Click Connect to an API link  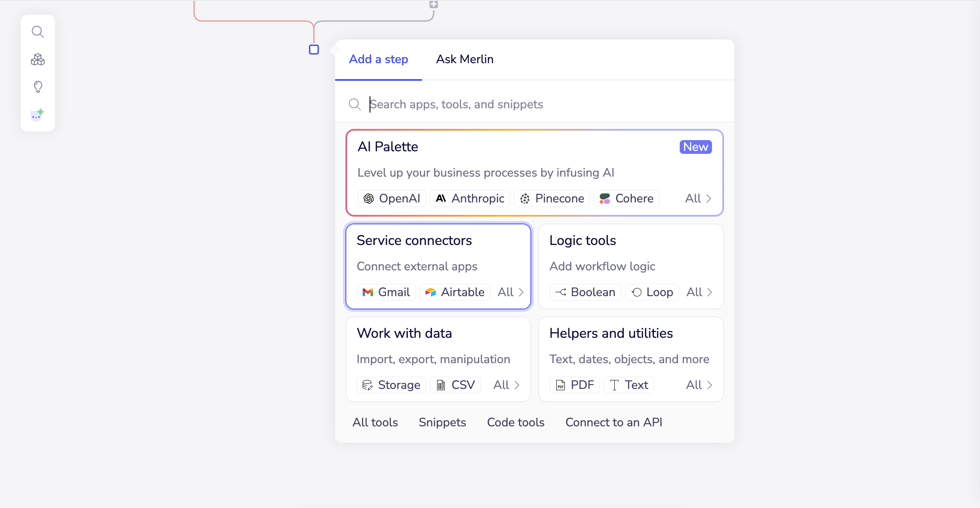(613, 422)
